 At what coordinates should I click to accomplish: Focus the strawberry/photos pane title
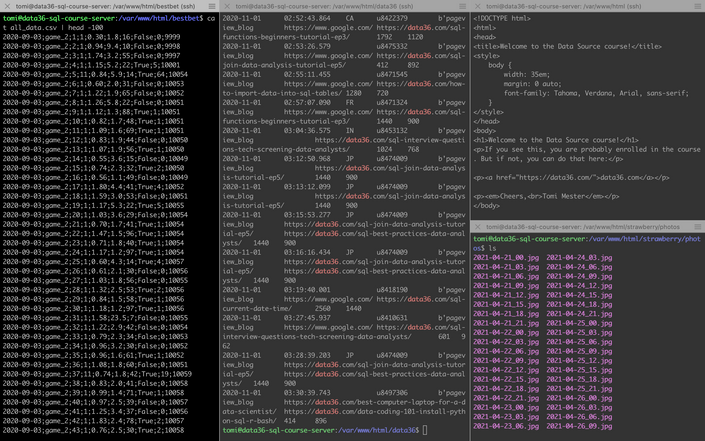583,227
